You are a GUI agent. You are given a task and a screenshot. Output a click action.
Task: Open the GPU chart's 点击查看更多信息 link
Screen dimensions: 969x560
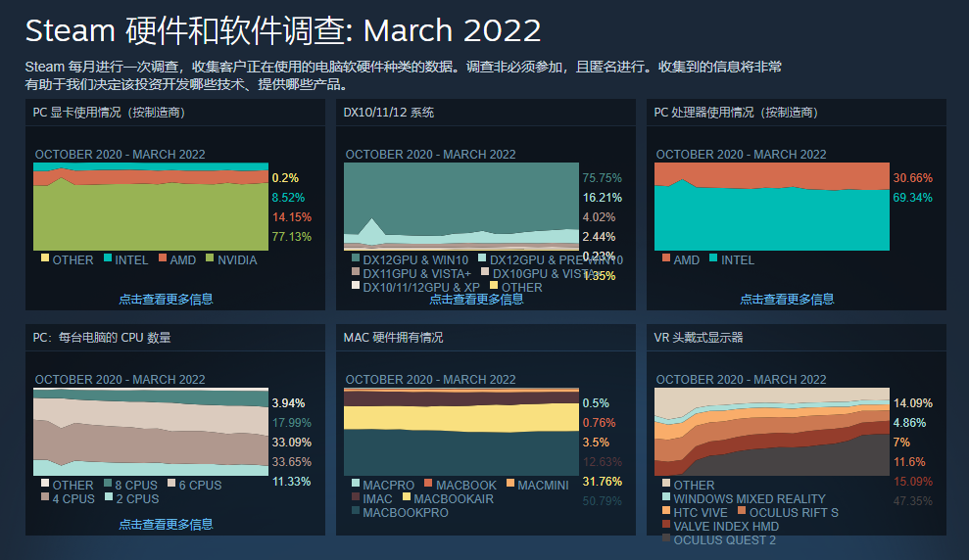166,300
